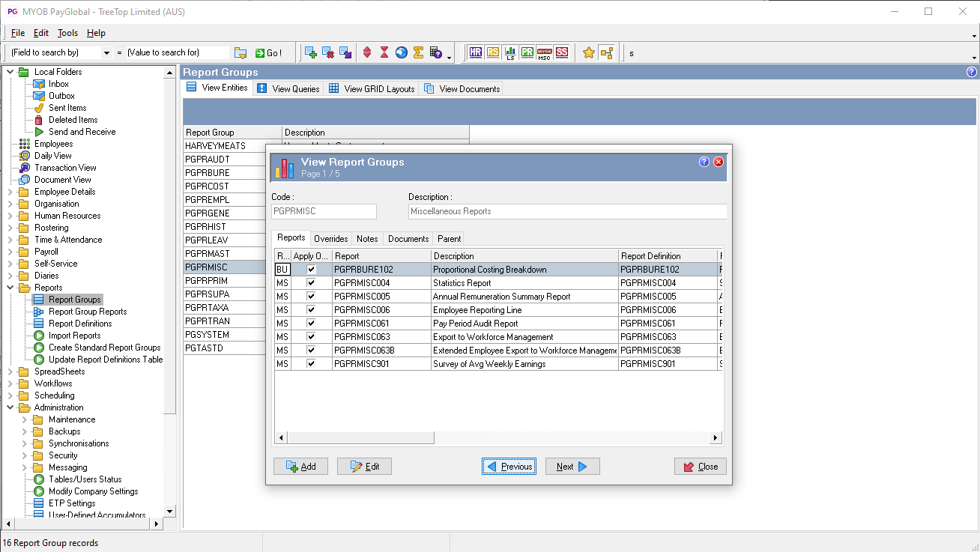This screenshot has width=980, height=552.
Task: Click the help icon in Report Groups header
Action: [x=972, y=72]
